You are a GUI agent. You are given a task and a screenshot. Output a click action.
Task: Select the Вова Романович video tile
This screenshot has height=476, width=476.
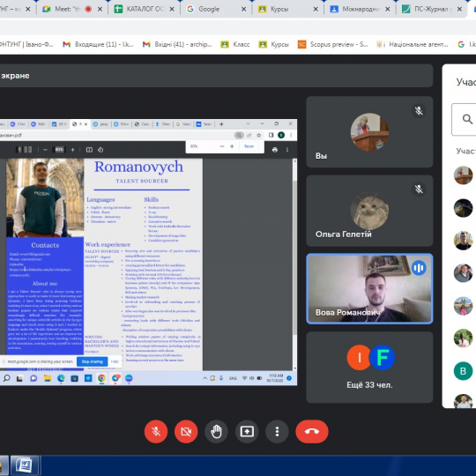click(x=369, y=289)
